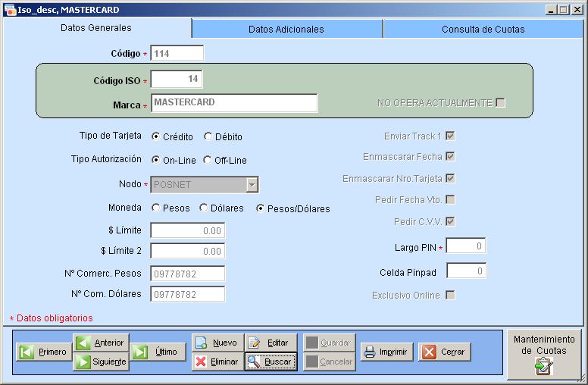Click the Marca text field
The width and height of the screenshot is (588, 385).
pyautogui.click(x=233, y=103)
